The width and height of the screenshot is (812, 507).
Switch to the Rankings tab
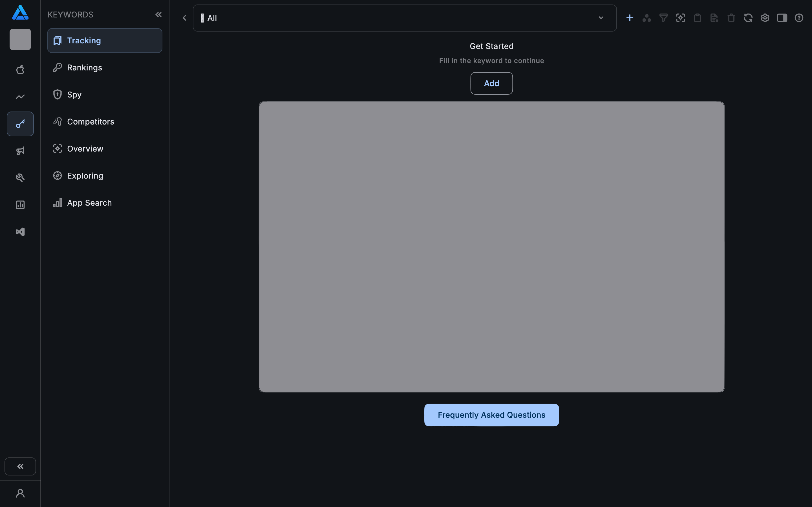(85, 67)
